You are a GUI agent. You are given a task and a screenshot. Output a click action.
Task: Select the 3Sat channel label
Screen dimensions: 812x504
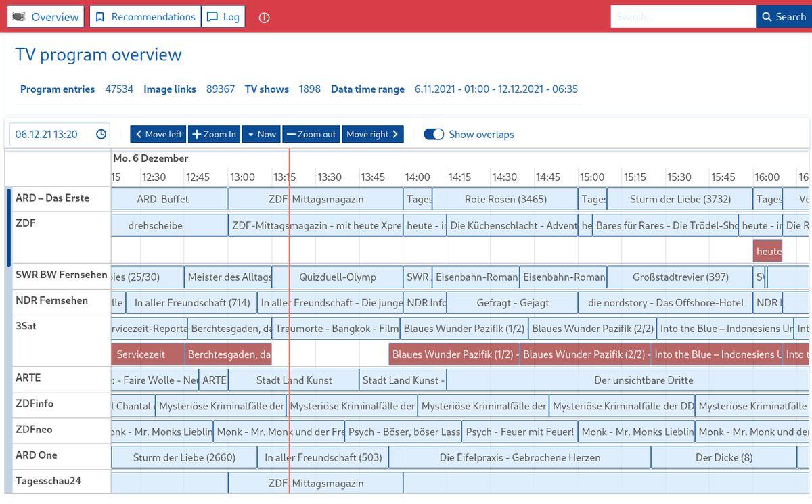click(26, 325)
